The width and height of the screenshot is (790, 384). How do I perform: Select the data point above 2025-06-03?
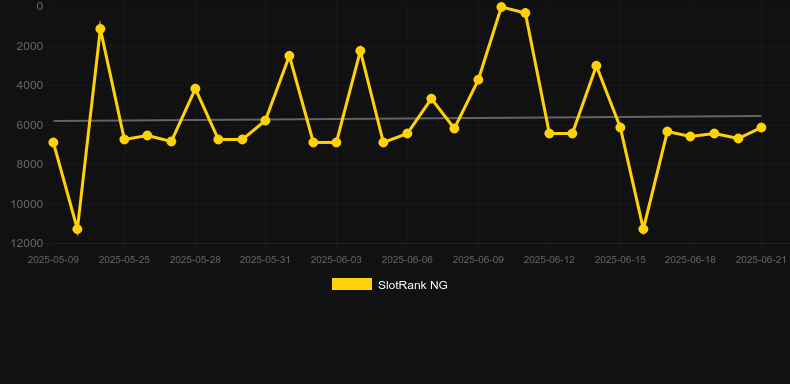point(336,143)
